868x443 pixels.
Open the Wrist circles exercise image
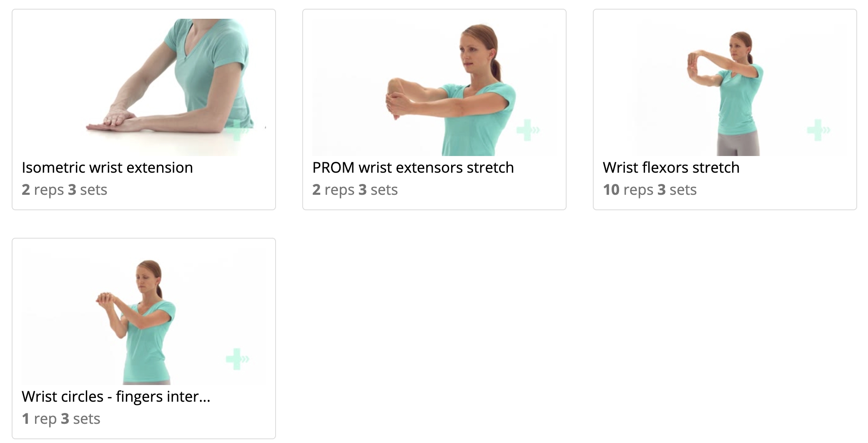[x=144, y=316]
